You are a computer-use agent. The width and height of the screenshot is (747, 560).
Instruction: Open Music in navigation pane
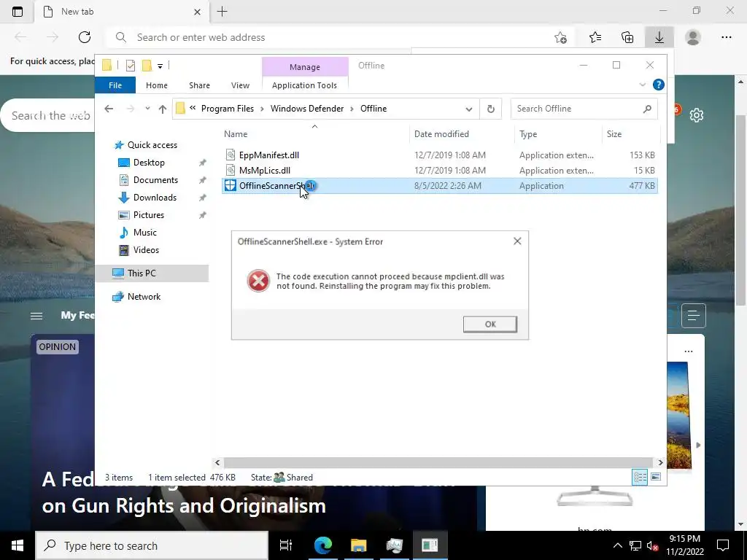pyautogui.click(x=145, y=233)
